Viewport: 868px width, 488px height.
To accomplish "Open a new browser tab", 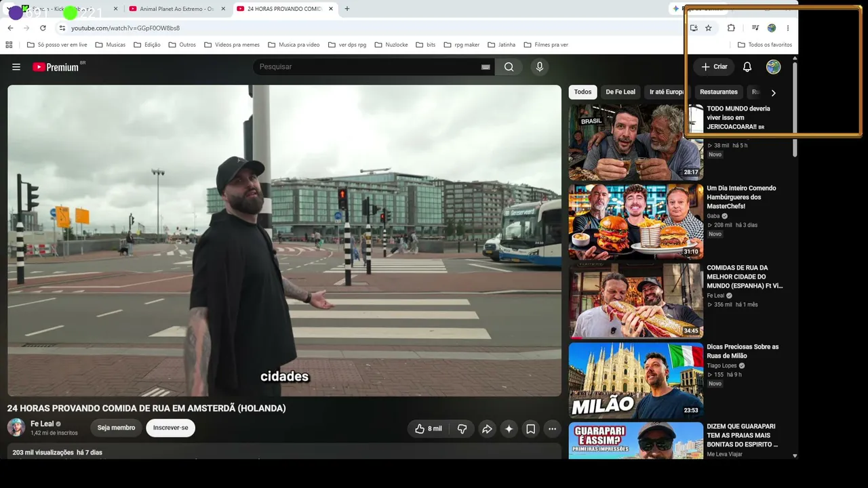I will point(347,9).
